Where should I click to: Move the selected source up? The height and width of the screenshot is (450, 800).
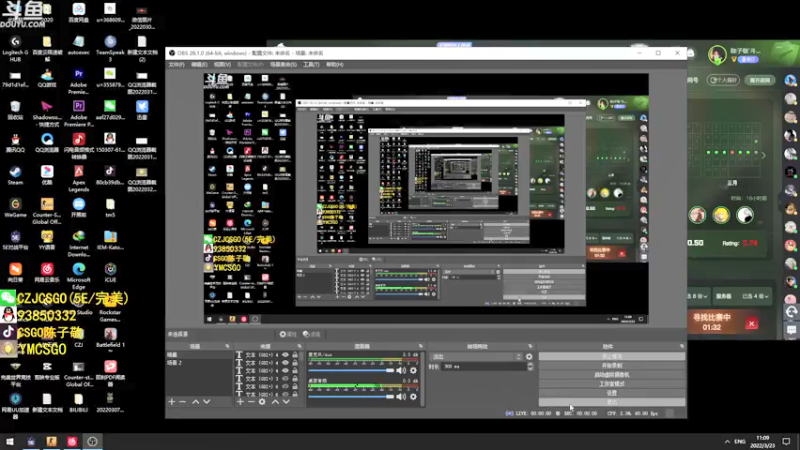275,402
